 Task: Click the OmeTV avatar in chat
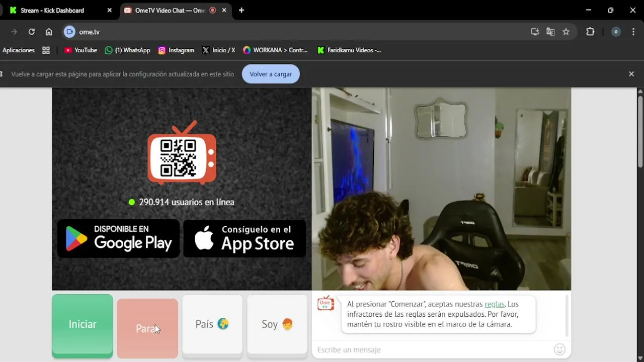[326, 304]
